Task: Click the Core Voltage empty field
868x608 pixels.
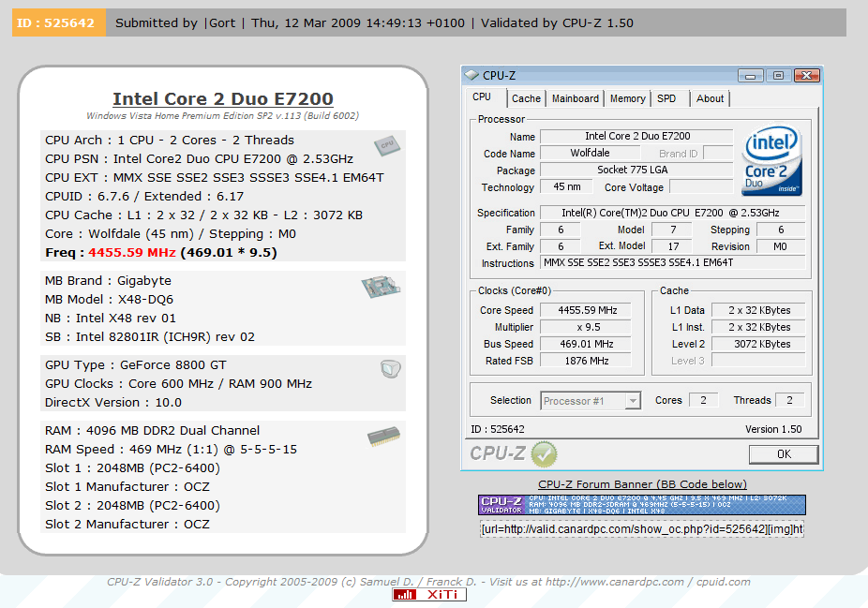Action: [701, 187]
